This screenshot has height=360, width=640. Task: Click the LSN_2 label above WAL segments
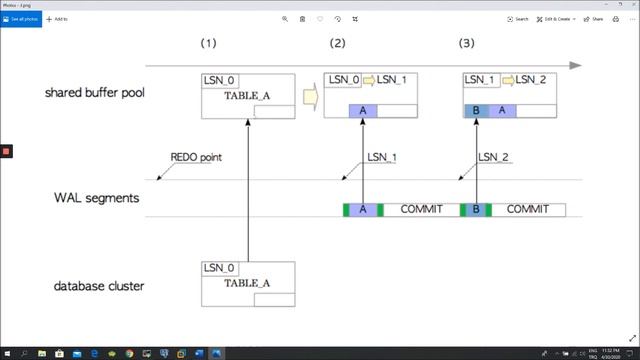click(x=493, y=157)
